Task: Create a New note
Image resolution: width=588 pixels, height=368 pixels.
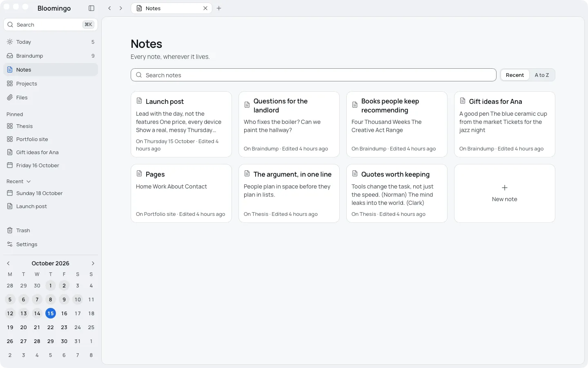Action: tap(505, 193)
